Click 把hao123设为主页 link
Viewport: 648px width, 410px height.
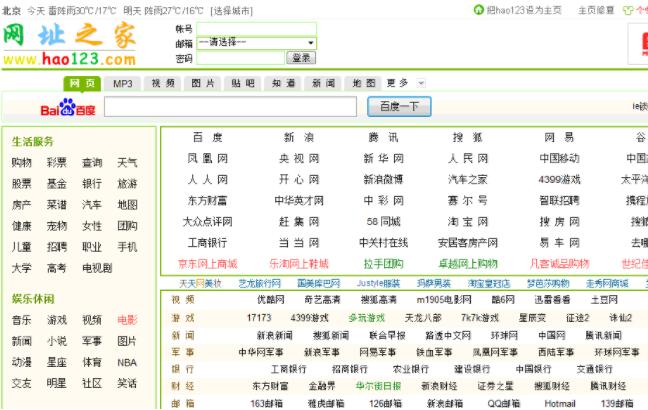coord(524,10)
